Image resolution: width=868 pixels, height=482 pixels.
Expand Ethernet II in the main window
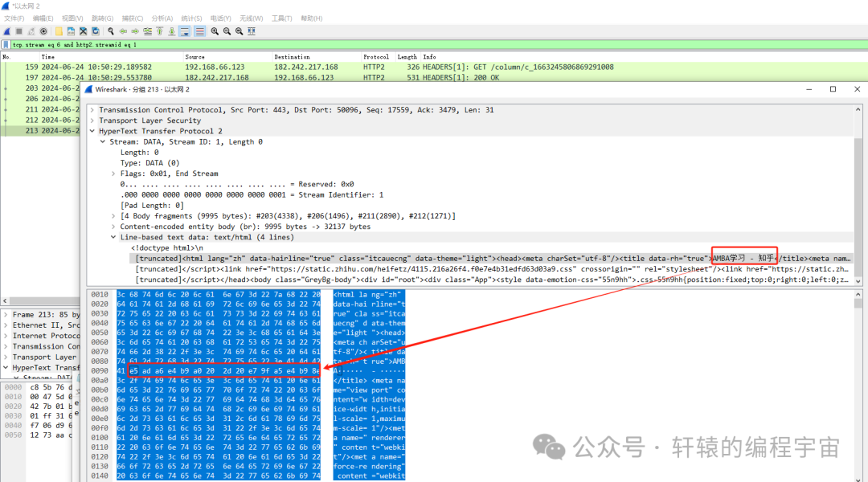6,325
